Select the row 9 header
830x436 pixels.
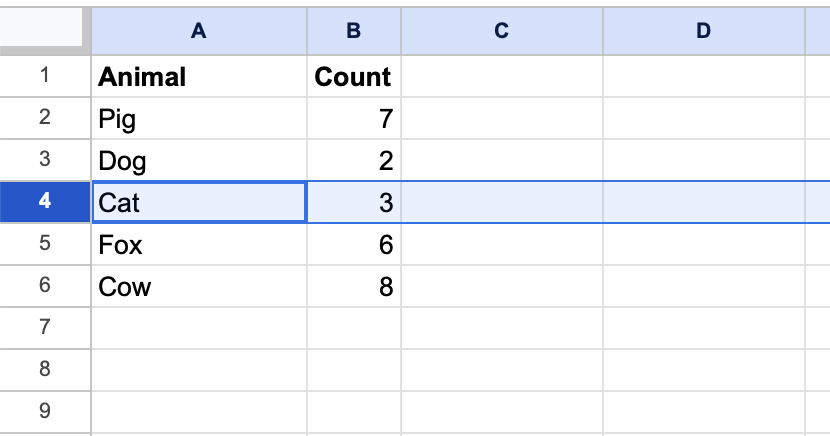45,410
